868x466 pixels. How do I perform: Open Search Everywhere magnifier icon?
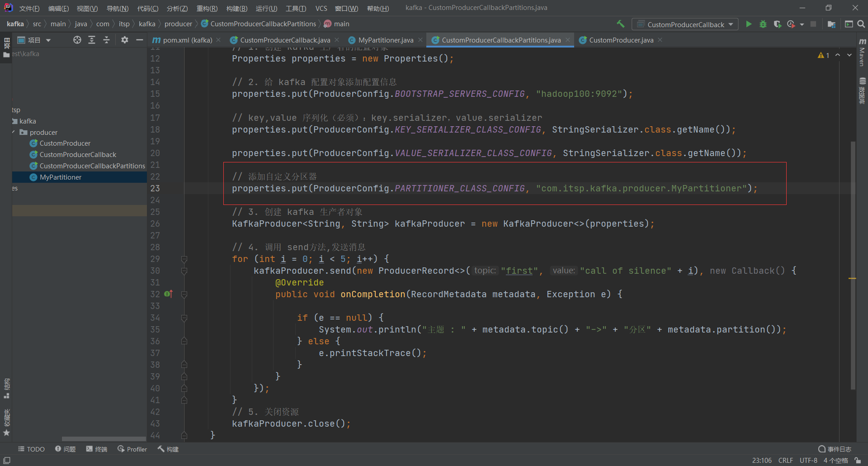[861, 24]
